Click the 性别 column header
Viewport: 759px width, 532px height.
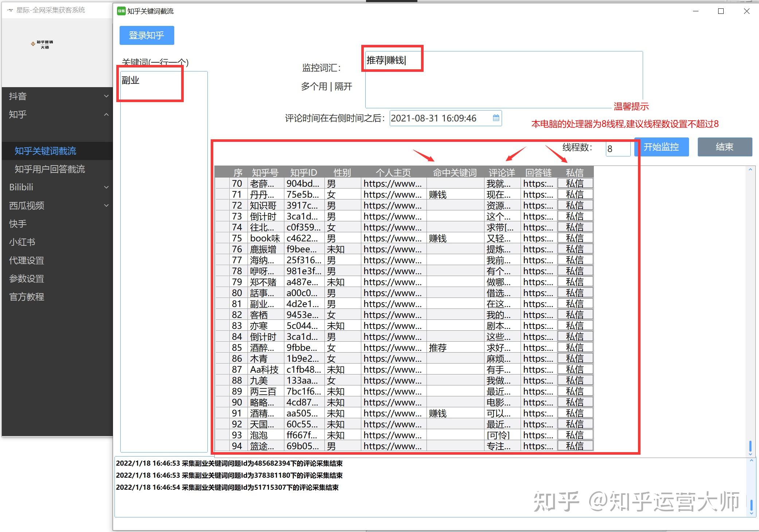click(x=342, y=172)
